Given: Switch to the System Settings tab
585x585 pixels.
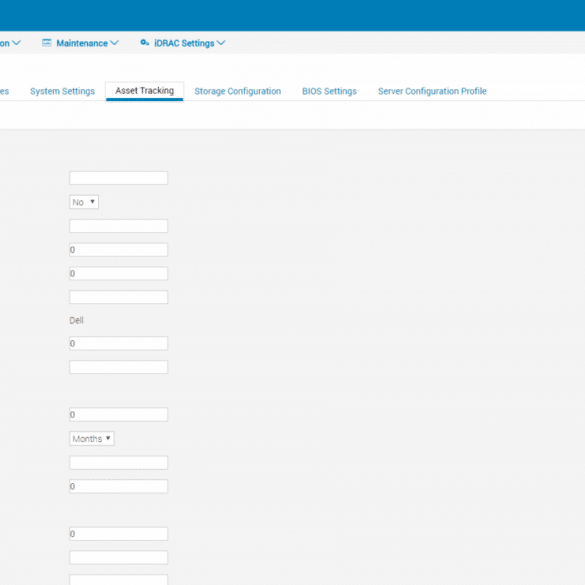Looking at the screenshot, I should pyautogui.click(x=62, y=91).
